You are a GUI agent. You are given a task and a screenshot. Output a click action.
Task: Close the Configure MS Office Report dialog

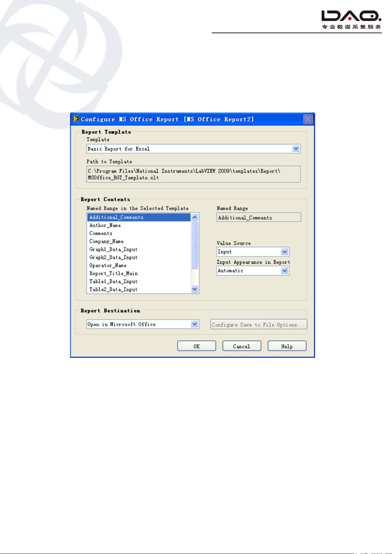point(308,119)
